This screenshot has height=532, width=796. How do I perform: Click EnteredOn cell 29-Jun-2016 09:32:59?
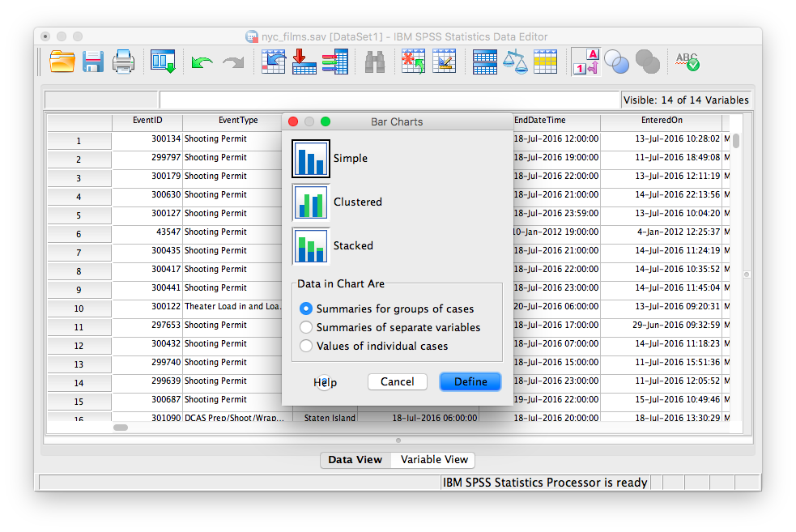[x=662, y=326]
